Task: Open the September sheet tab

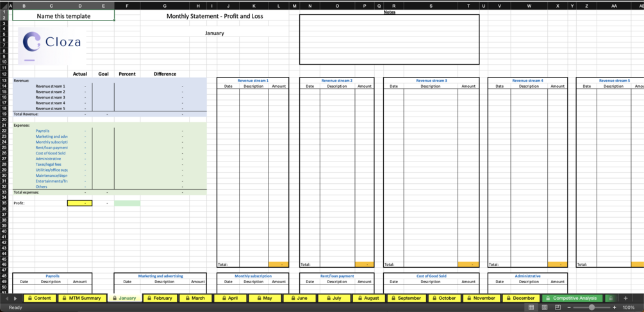Action: point(406,298)
